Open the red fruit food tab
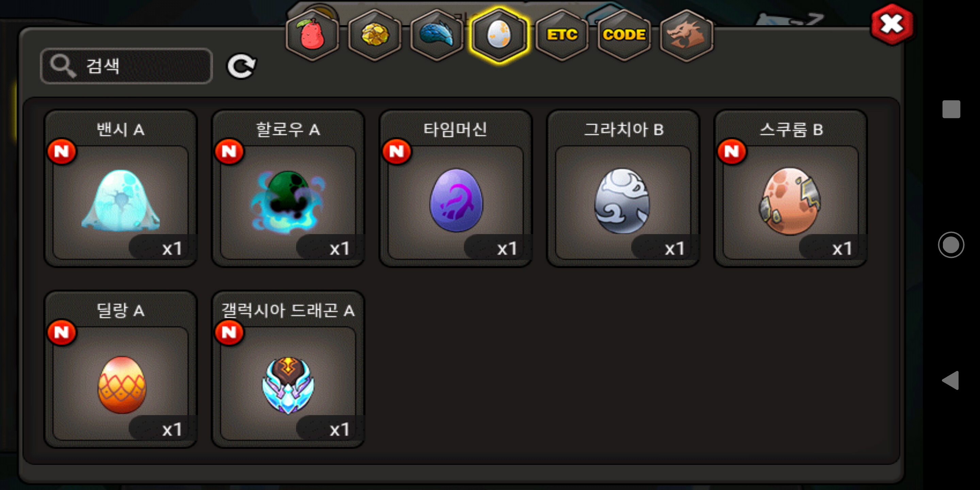 pyautogui.click(x=312, y=35)
